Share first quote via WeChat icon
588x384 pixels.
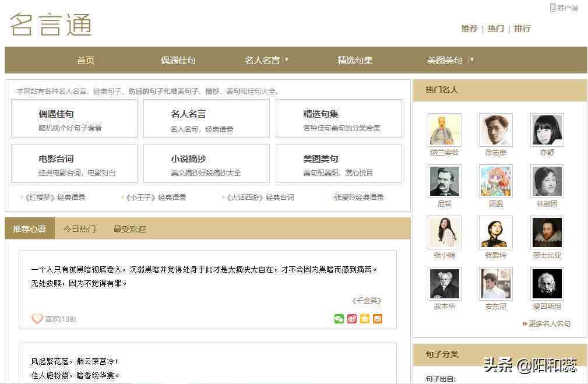[339, 319]
